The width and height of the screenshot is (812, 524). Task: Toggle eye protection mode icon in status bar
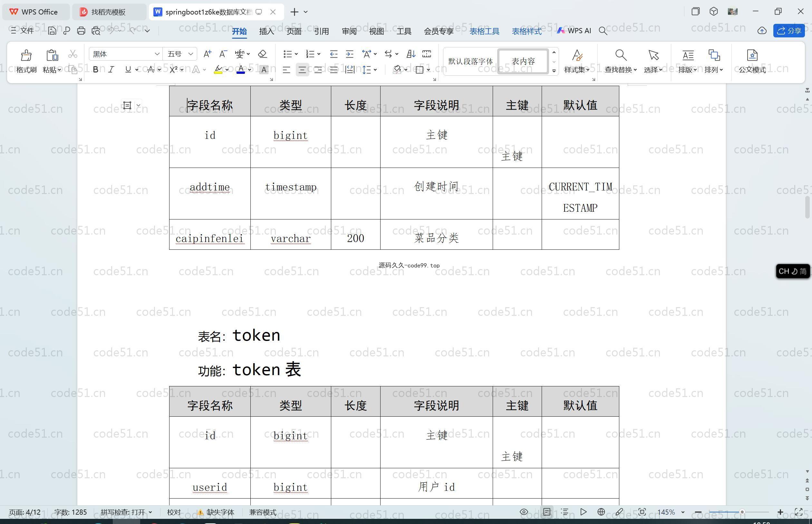524,512
